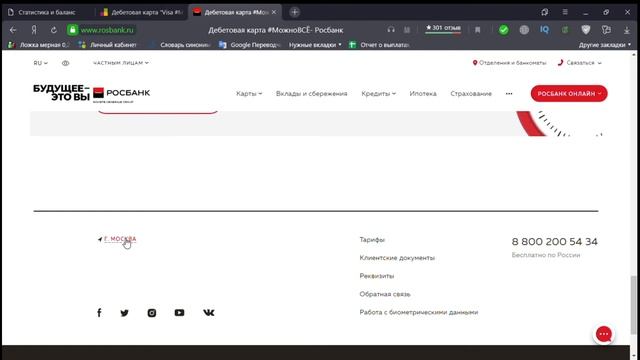Image resolution: width=640 pixels, height=360 pixels.
Task: Reload the page with refresh icon
Action: (53, 30)
